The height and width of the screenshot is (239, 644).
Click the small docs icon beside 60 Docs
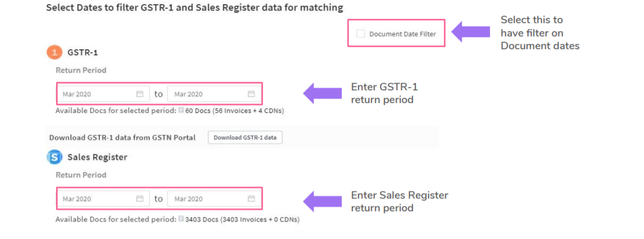[181, 110]
